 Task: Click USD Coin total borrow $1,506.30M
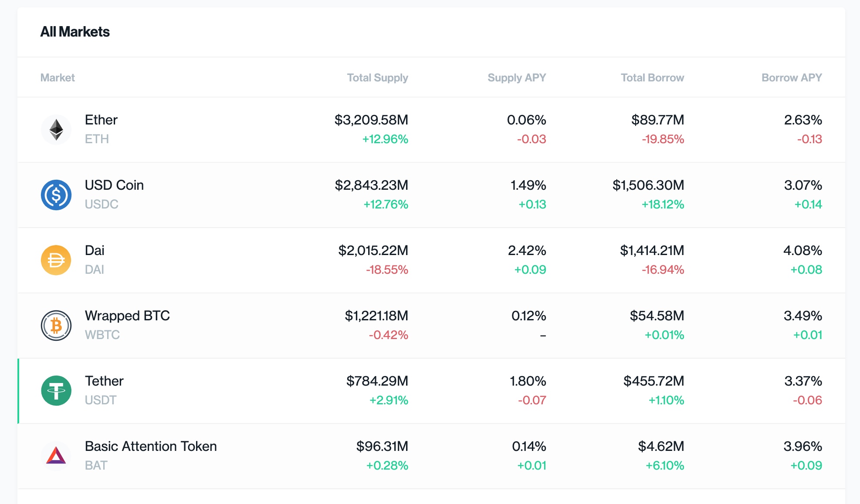click(x=648, y=185)
